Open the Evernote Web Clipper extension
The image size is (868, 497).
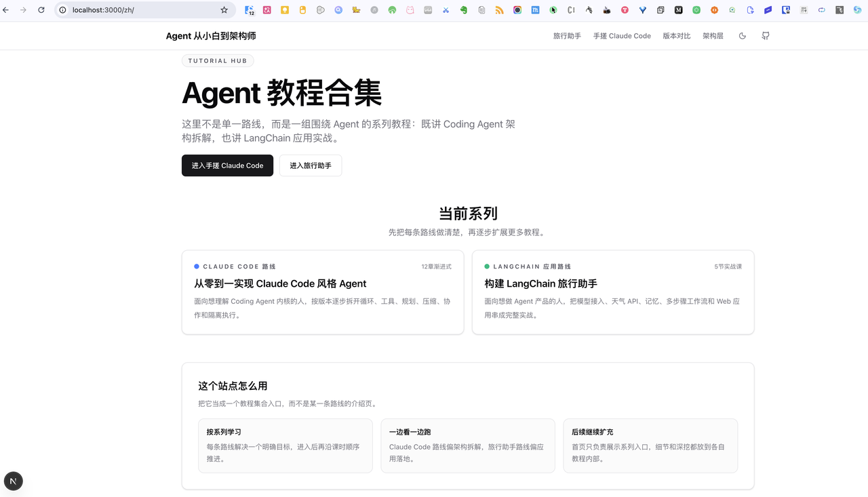coord(464,10)
